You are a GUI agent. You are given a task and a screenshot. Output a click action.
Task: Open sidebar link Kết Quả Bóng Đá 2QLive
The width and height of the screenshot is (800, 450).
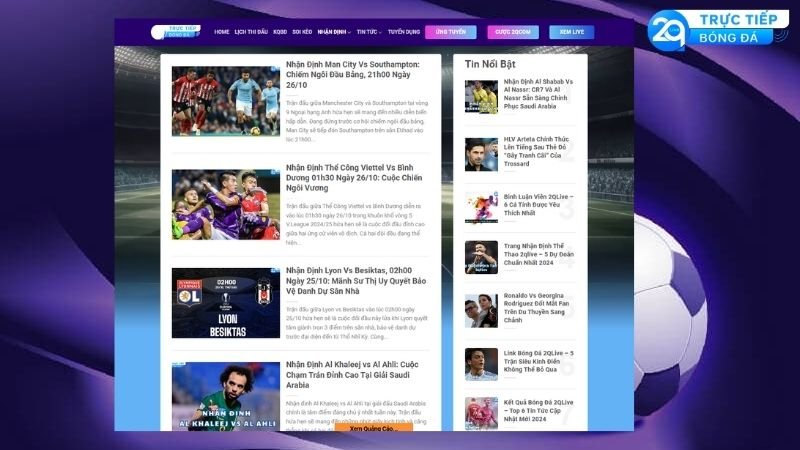pyautogui.click(x=538, y=411)
